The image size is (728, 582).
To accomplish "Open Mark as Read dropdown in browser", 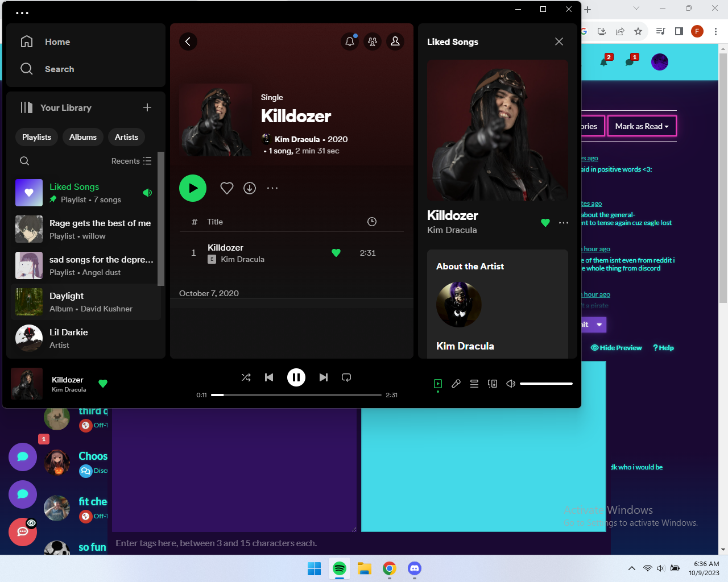I will click(642, 126).
